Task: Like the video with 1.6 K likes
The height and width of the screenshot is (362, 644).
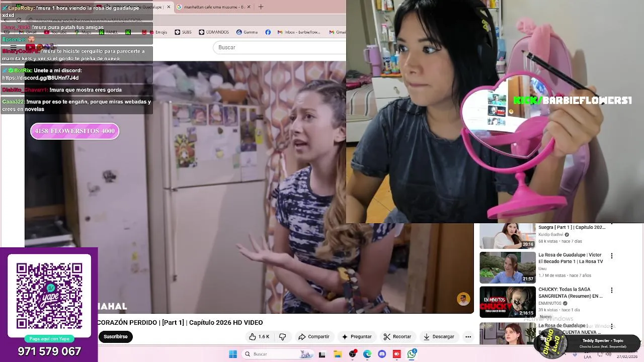Action: [x=259, y=337]
